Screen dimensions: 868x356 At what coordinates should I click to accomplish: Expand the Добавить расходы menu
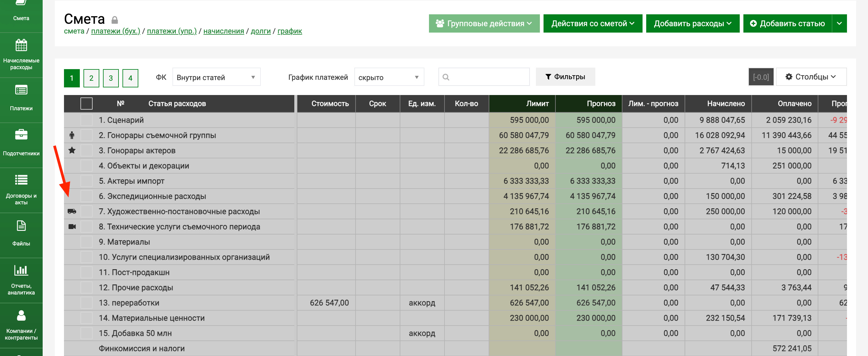(693, 23)
